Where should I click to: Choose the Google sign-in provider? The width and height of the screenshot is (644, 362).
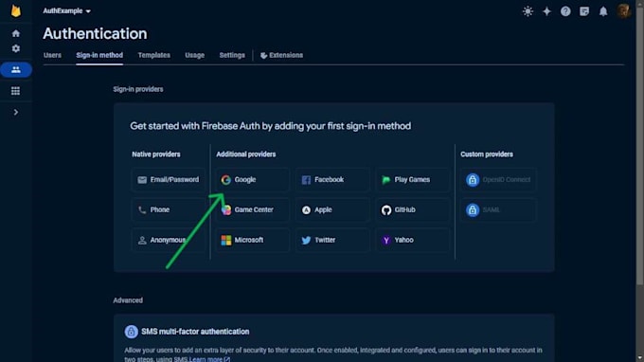[x=252, y=179]
